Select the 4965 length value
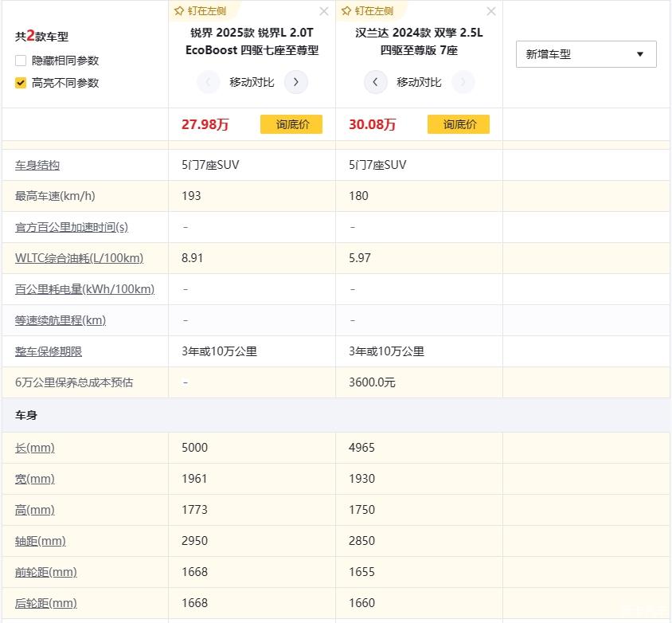The image size is (672, 623). (x=361, y=448)
